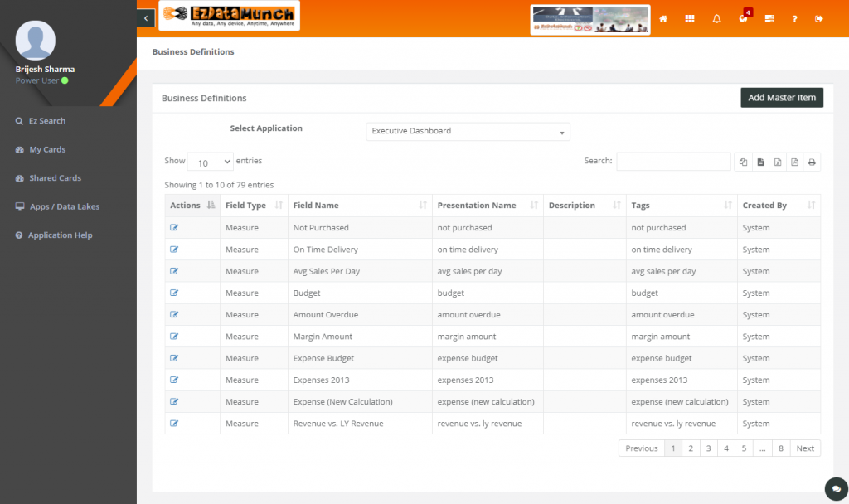849x504 pixels.
Task: Collapse the sidebar with the back arrow
Action: [146, 18]
